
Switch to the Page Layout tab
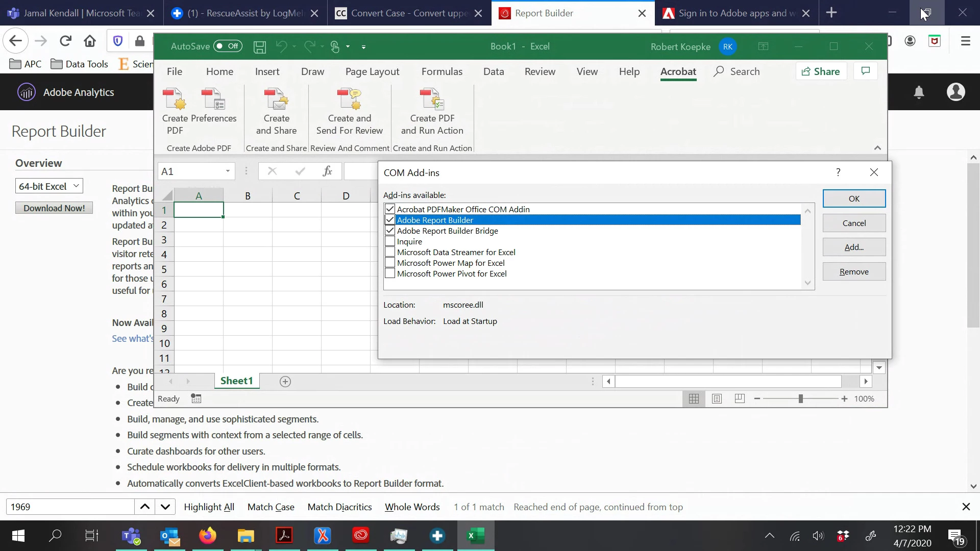[x=372, y=72]
